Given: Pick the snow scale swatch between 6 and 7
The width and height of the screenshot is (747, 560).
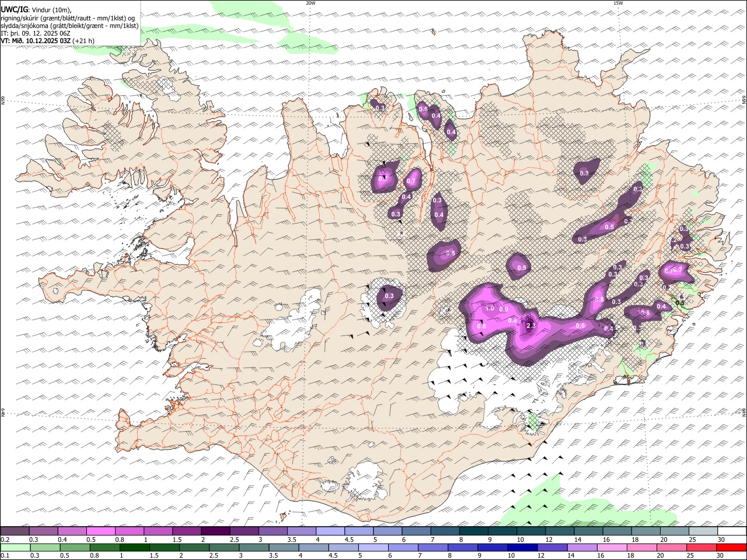Looking at the screenshot, I should 416,531.
